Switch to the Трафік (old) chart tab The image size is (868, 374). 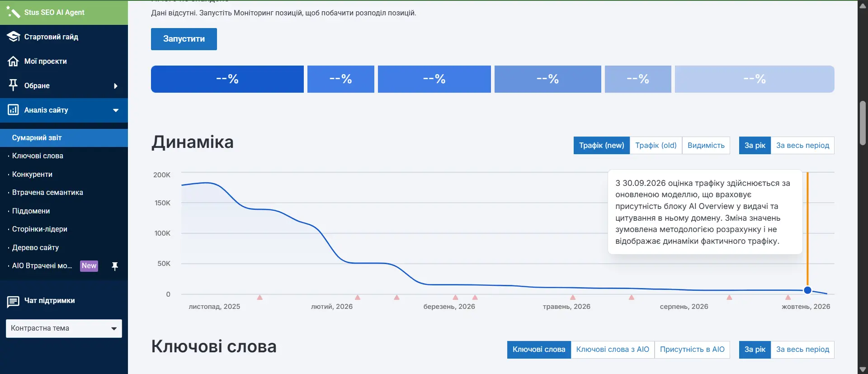(x=656, y=145)
